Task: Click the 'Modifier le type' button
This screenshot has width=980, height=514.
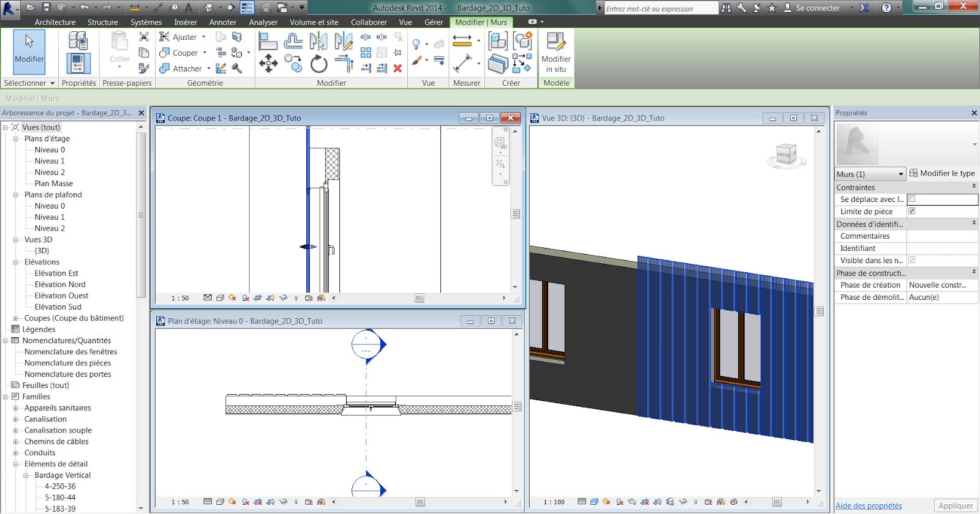Action: (x=942, y=173)
